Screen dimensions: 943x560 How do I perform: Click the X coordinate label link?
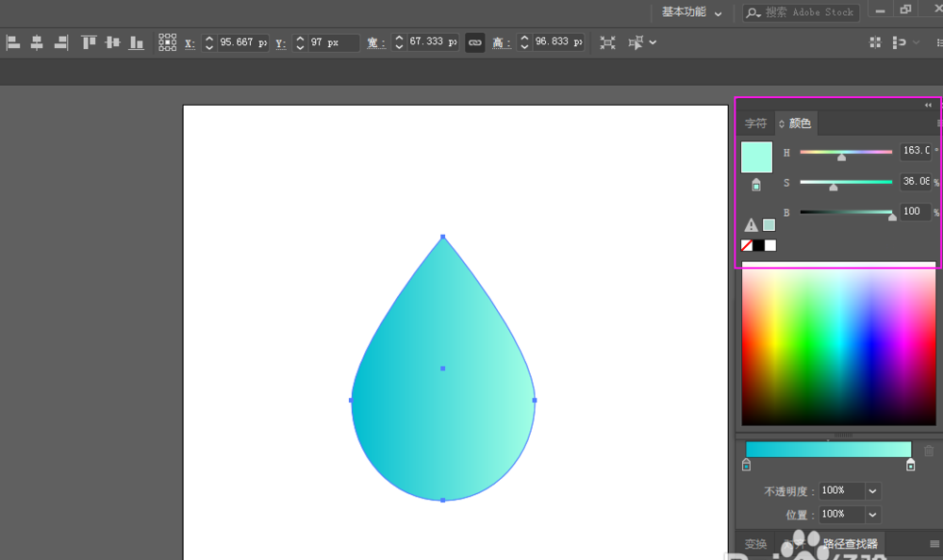(190, 43)
